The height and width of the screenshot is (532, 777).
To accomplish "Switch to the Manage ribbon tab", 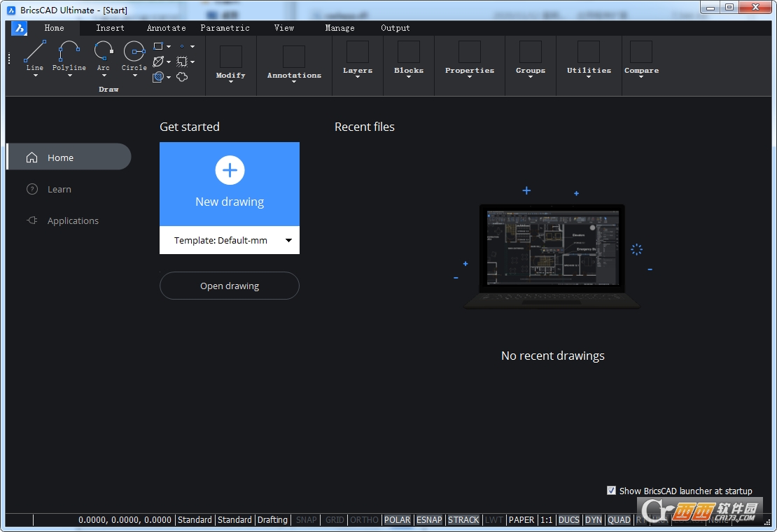I will pyautogui.click(x=339, y=28).
